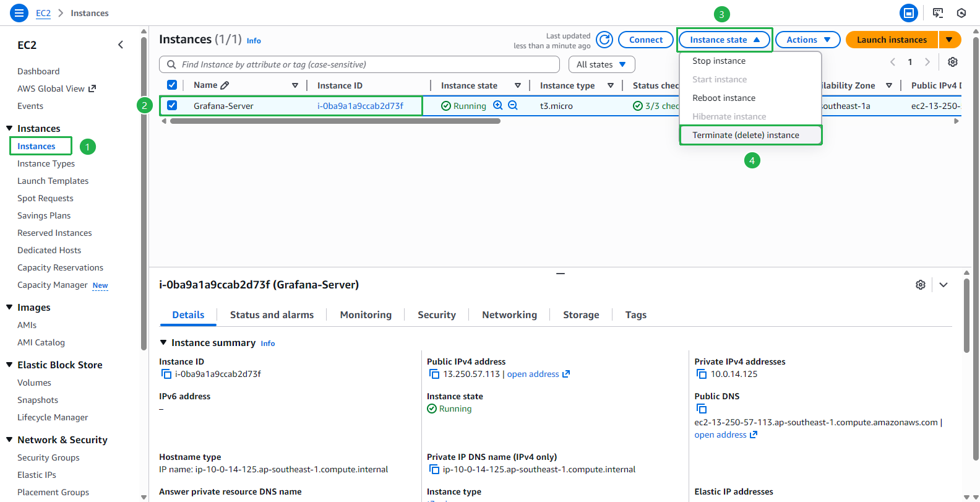Click the resize handle above the details panel
This screenshot has height=502, width=980.
coord(561,273)
